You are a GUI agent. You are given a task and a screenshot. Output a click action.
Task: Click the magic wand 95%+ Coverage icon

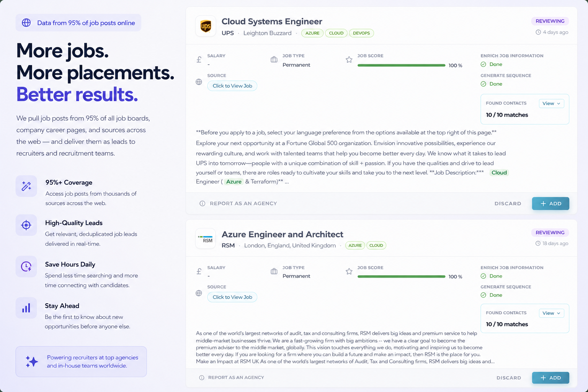click(26, 186)
